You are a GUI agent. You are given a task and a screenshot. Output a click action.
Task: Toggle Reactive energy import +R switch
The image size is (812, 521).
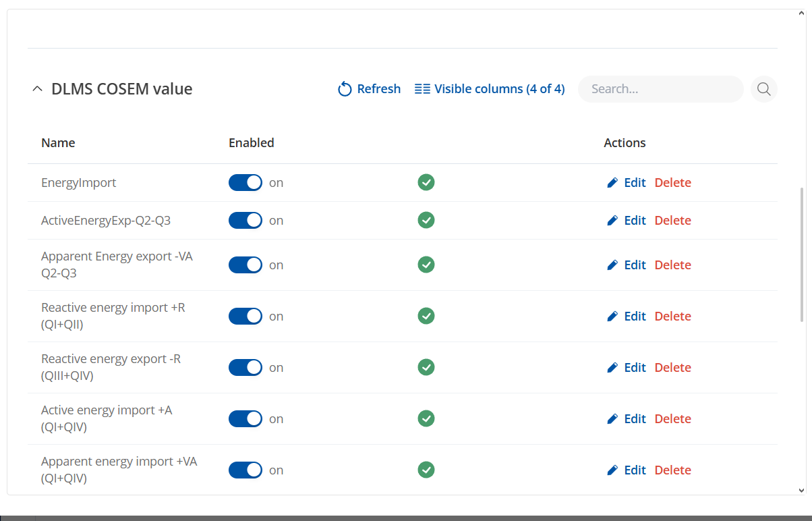click(245, 317)
